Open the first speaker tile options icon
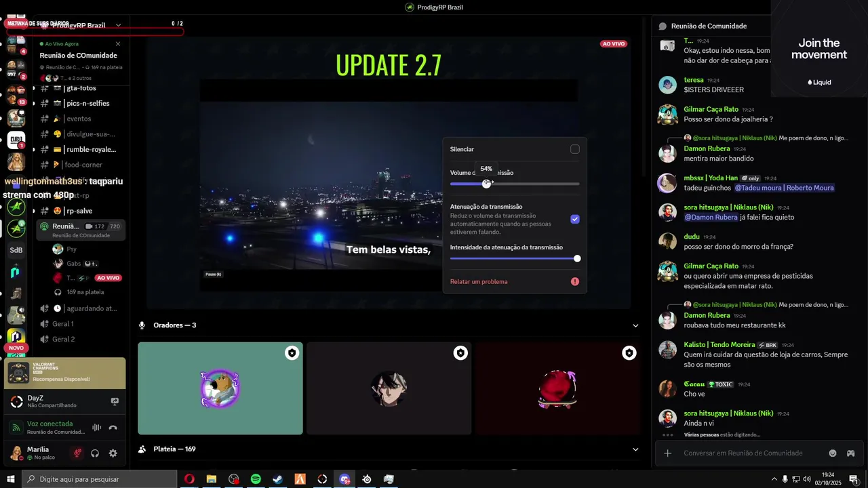Image resolution: width=868 pixels, height=488 pixels. point(292,353)
